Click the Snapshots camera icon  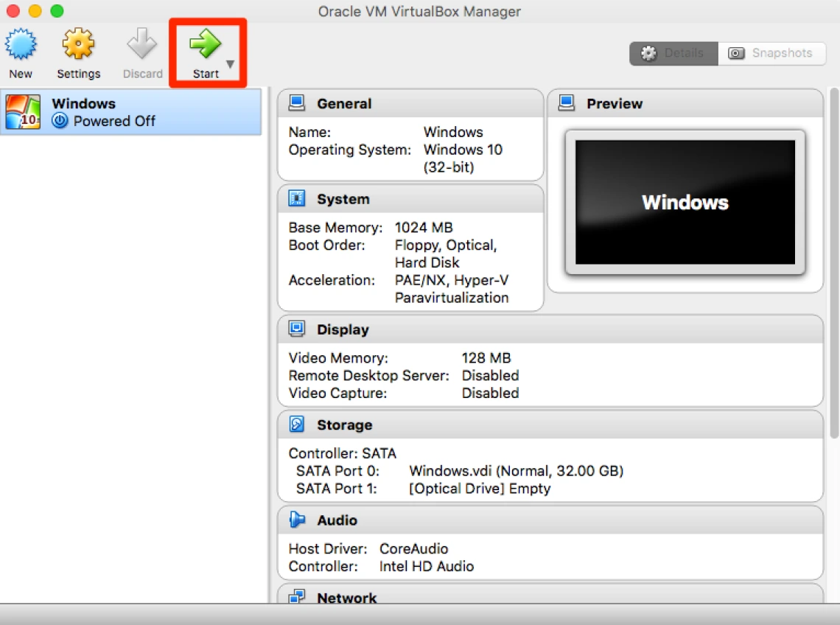point(736,53)
